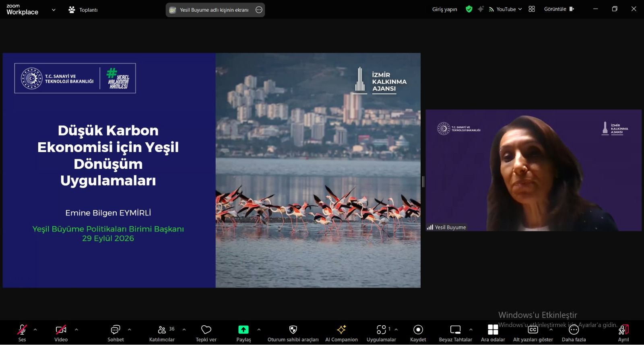
Task: Expand apps options arrow beside Uygulamalar
Action: pyautogui.click(x=396, y=330)
